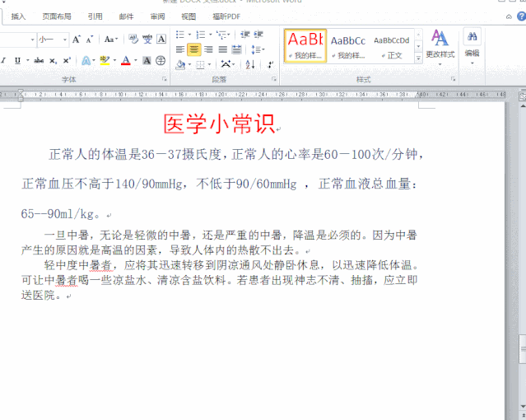The image size is (526, 420).
Task: Open underline style dropdown arrow
Action: [x=27, y=60]
